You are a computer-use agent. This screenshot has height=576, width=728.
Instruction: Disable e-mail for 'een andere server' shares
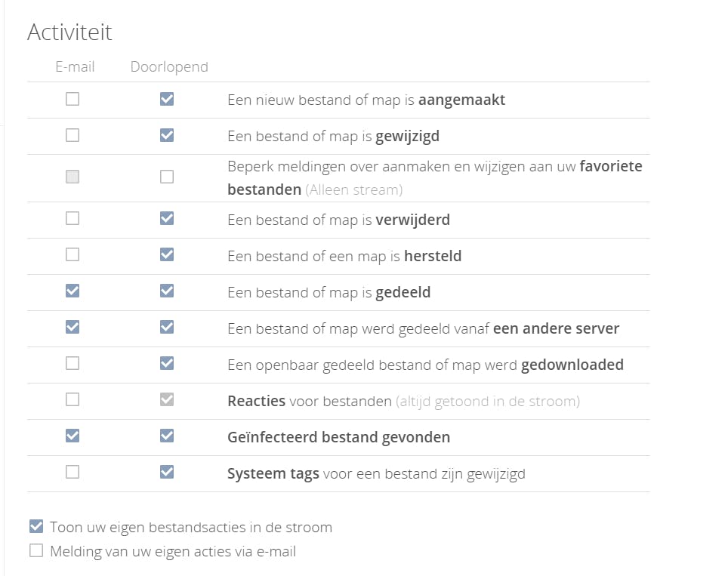pyautogui.click(x=72, y=327)
